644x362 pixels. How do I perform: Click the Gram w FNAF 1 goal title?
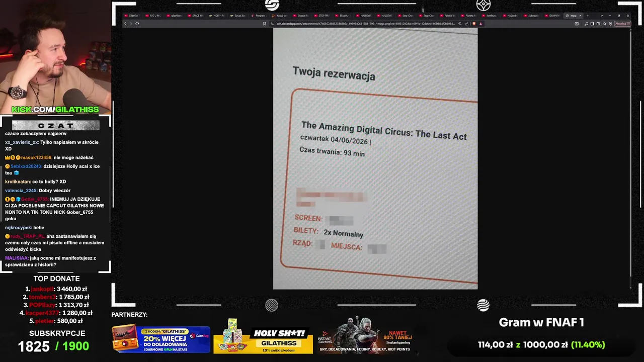click(541, 322)
